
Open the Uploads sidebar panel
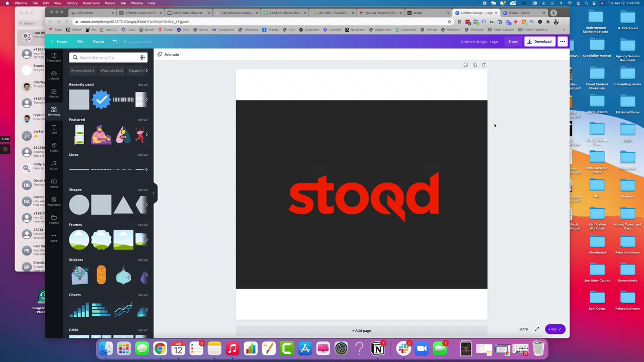(x=54, y=75)
